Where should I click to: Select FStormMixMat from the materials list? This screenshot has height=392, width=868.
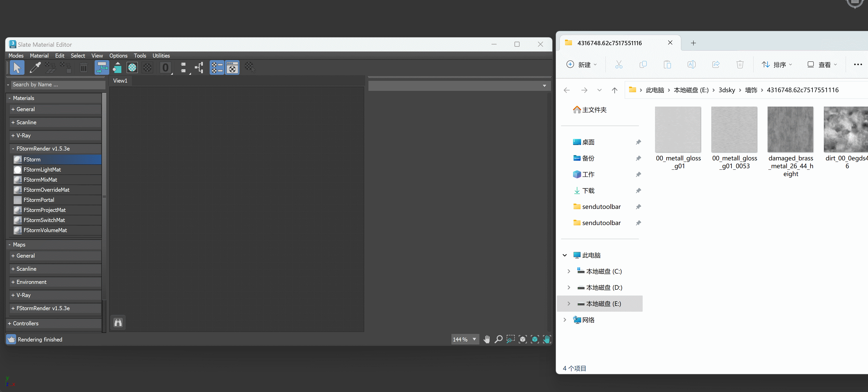[40, 180]
